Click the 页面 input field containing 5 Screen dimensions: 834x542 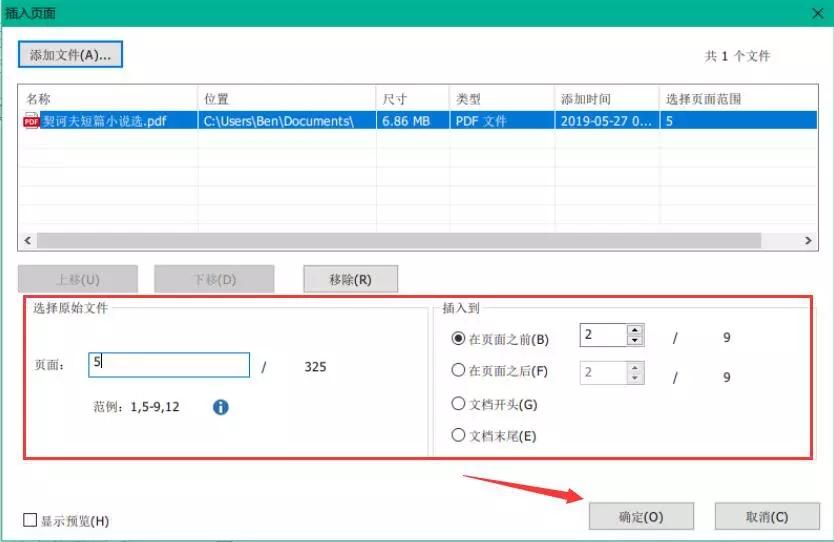(x=169, y=365)
